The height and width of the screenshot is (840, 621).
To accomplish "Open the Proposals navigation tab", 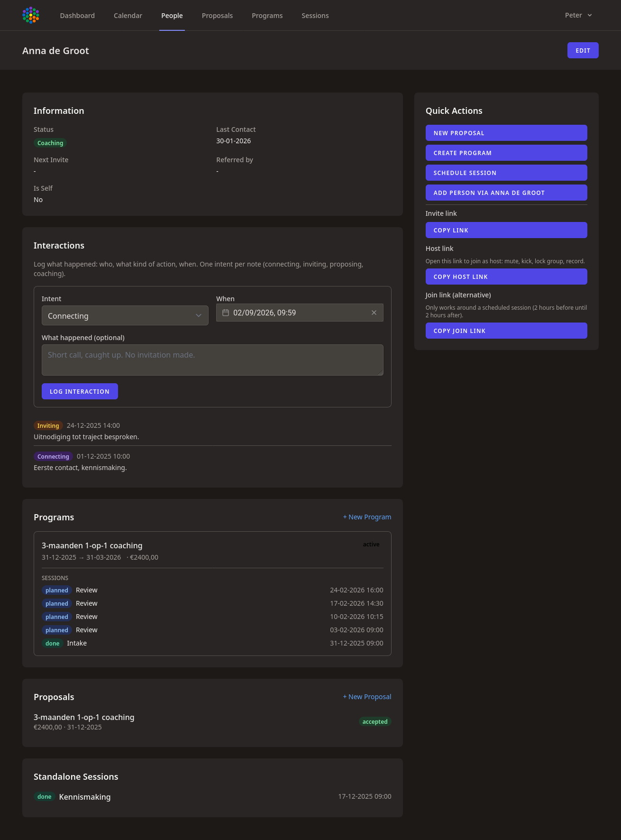I will pos(217,16).
